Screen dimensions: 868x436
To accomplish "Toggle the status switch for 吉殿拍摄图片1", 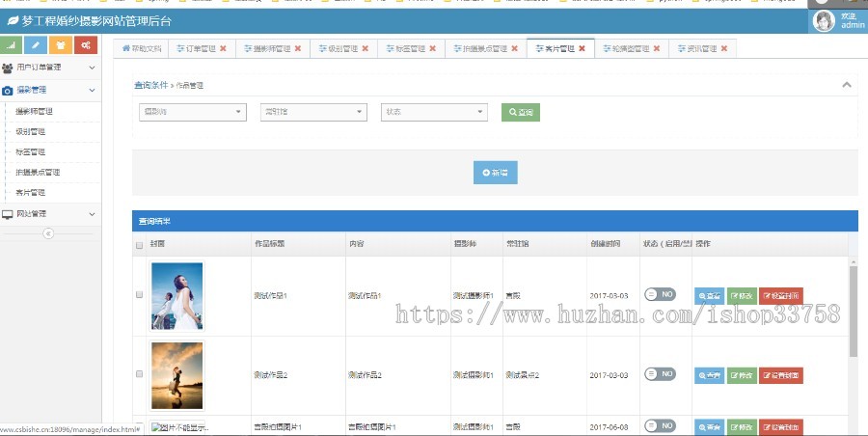I will pyautogui.click(x=660, y=425).
